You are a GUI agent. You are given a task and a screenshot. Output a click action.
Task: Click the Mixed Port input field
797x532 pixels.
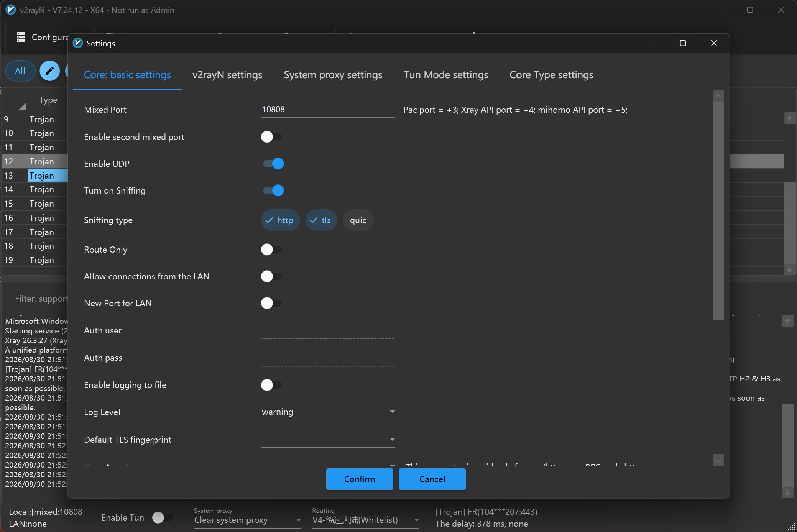328,110
